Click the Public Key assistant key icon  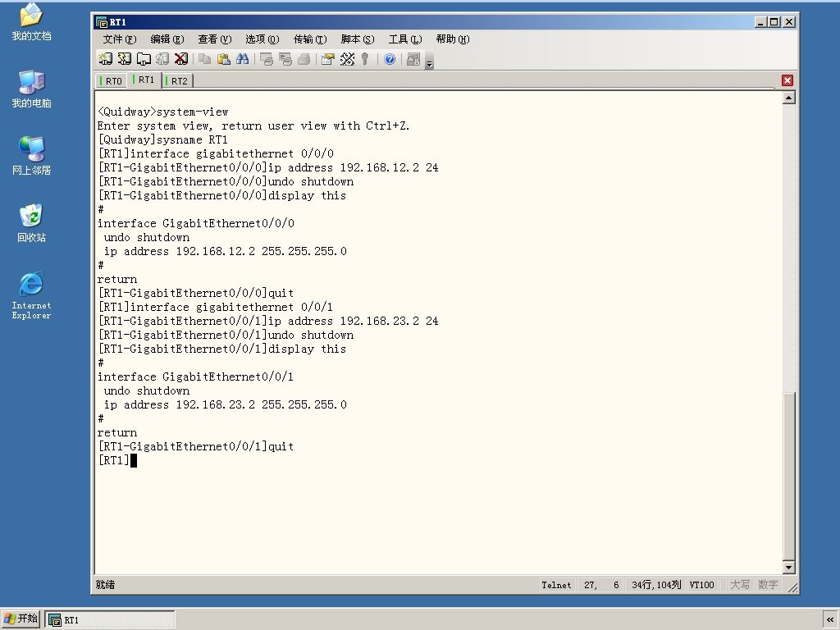pyautogui.click(x=365, y=59)
